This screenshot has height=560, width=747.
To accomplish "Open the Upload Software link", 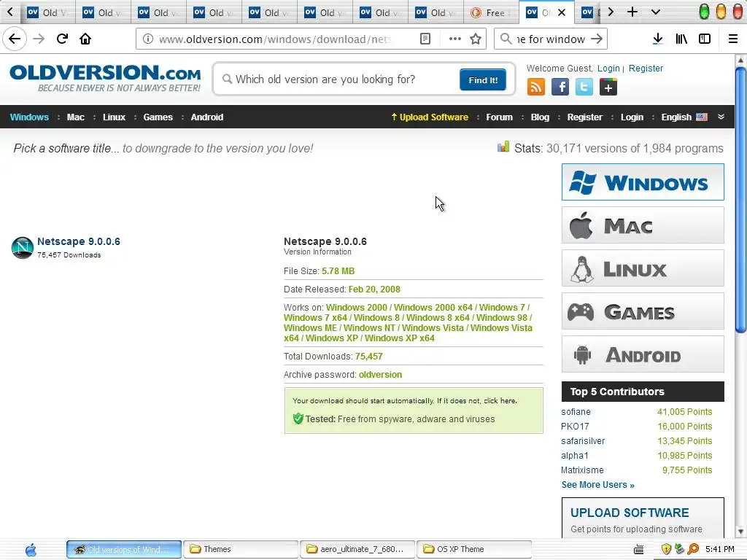I will 429,117.
